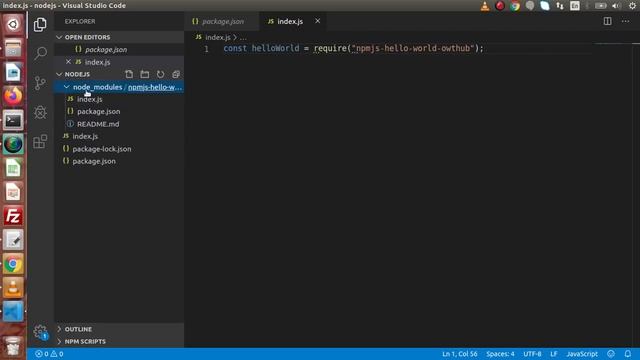Open the notifications bell
This screenshot has width=640, height=360.
[627, 354]
